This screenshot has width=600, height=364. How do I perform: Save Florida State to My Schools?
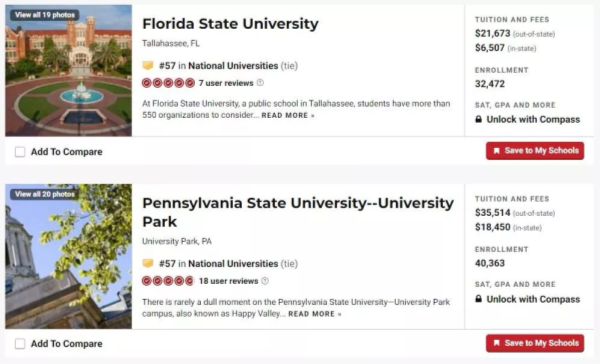535,151
